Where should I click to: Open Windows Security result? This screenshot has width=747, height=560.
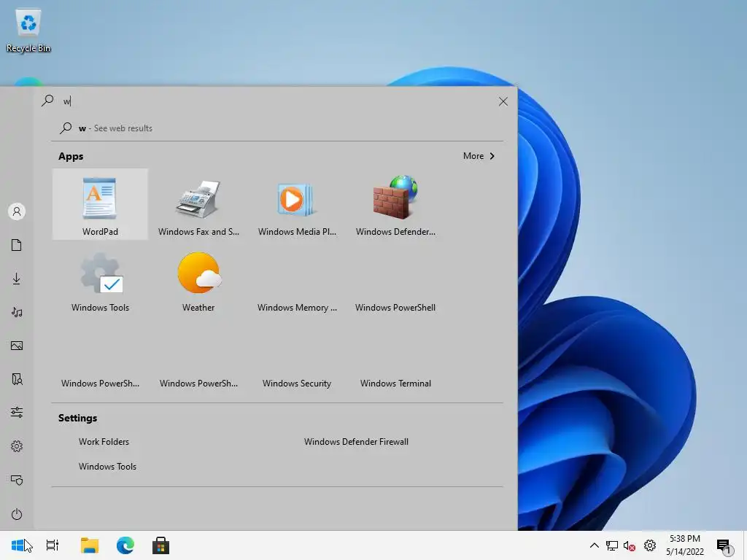tap(297, 356)
